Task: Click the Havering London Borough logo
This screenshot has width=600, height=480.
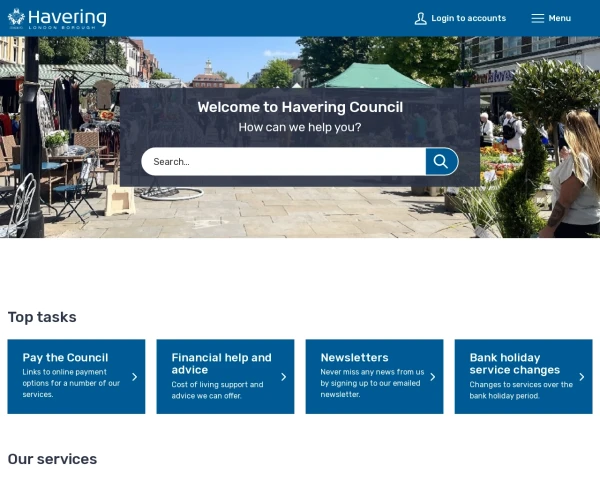Action: [57, 18]
